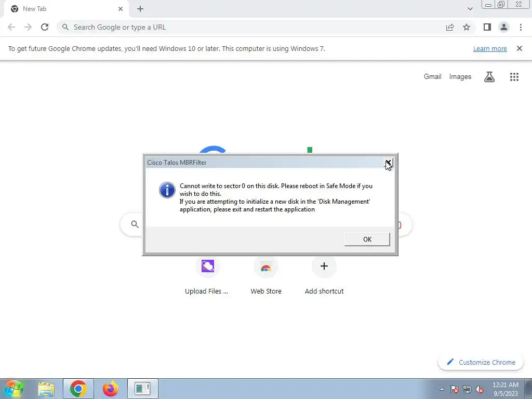The width and height of the screenshot is (532, 399).
Task: Open a new tab with the plus button
Action: (x=140, y=9)
